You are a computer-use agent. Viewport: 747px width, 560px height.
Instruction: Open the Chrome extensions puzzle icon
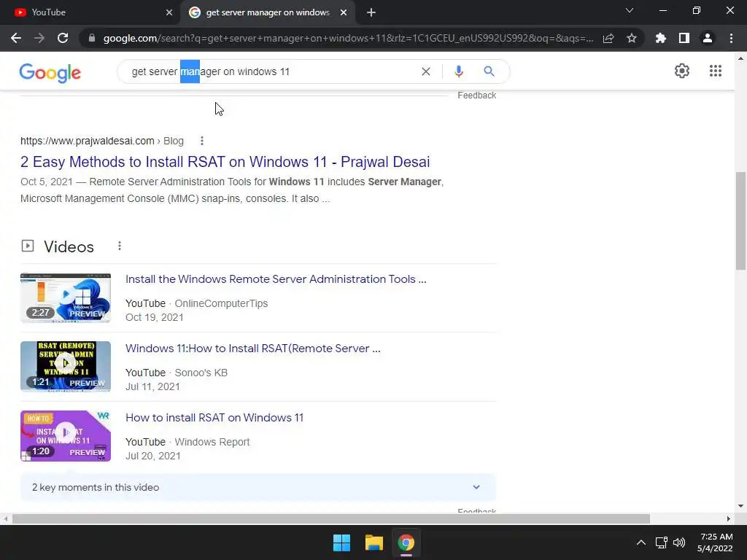[661, 38]
